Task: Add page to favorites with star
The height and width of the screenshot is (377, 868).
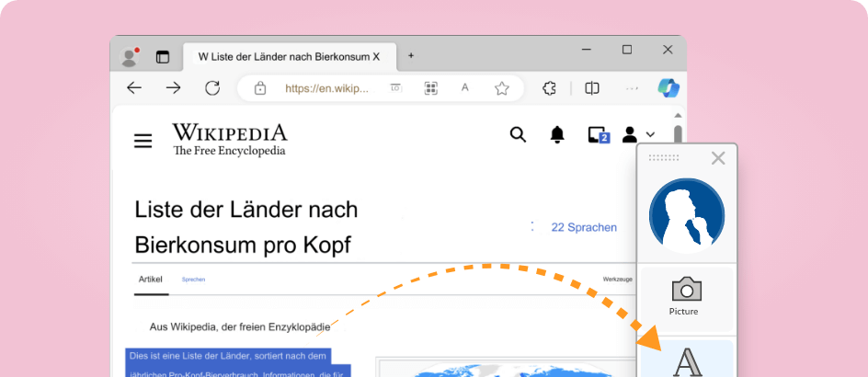Action: [x=501, y=88]
